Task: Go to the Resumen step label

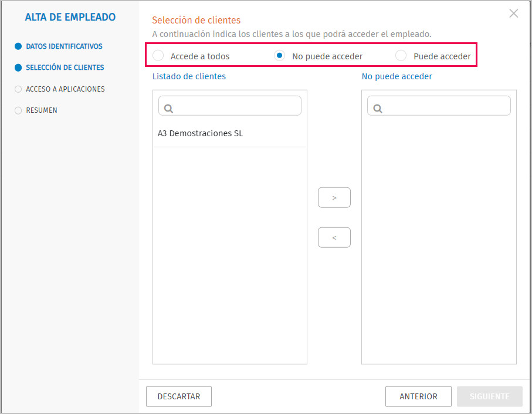Action: [x=42, y=110]
